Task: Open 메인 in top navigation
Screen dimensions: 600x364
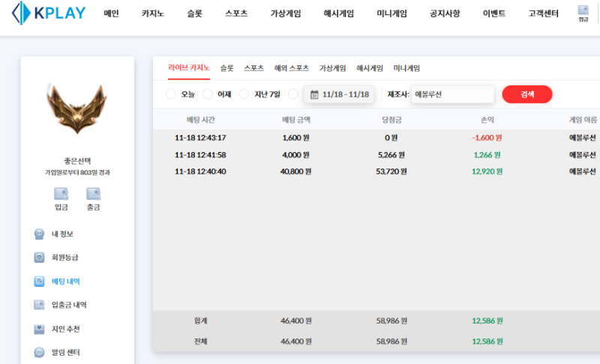Action: [111, 13]
